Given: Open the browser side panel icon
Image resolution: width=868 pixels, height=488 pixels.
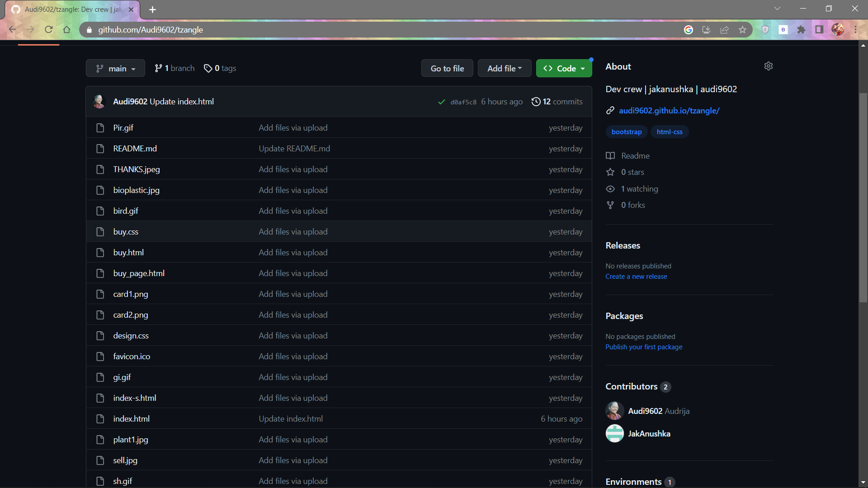Looking at the screenshot, I should (x=819, y=30).
